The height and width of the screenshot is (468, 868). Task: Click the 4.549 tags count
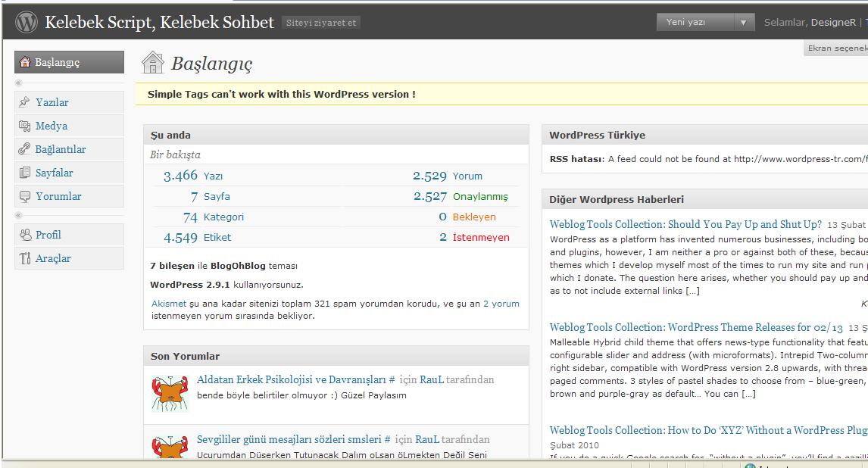click(180, 237)
